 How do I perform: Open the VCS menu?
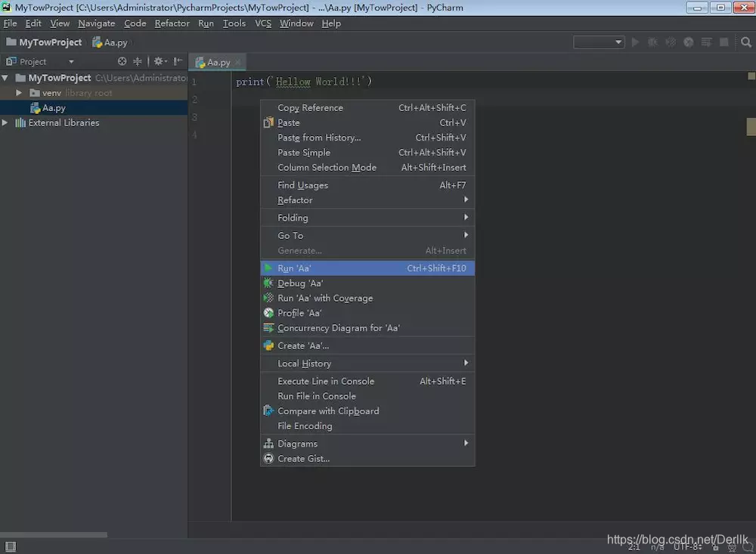point(263,23)
